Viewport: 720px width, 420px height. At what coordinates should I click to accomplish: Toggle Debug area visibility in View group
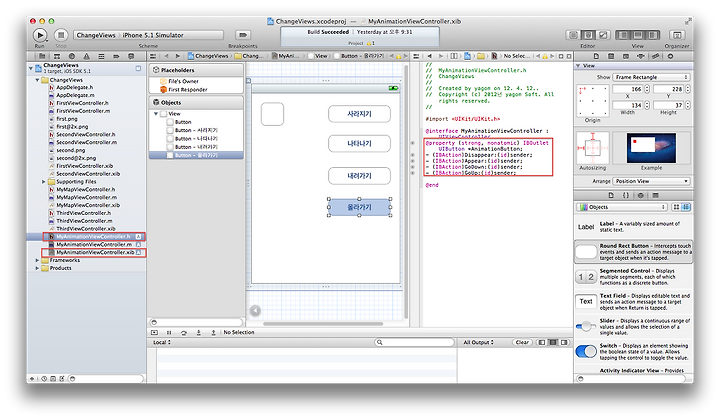click(x=638, y=35)
